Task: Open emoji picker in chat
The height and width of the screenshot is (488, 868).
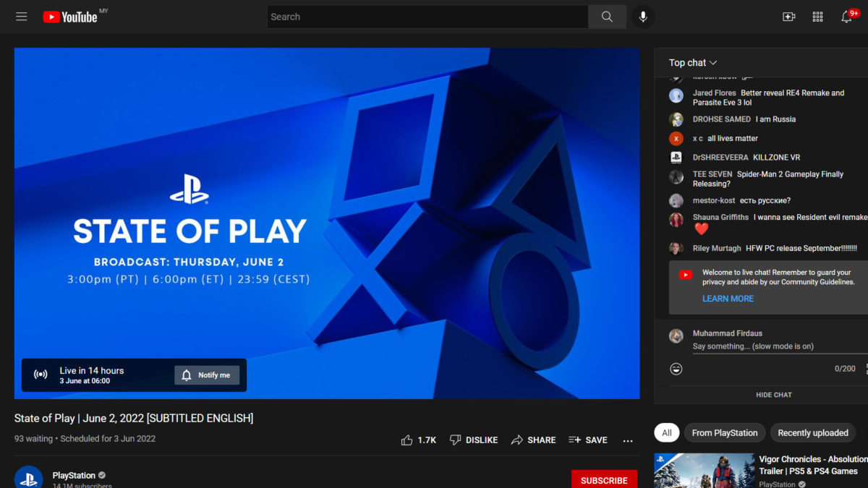Action: pyautogui.click(x=676, y=369)
